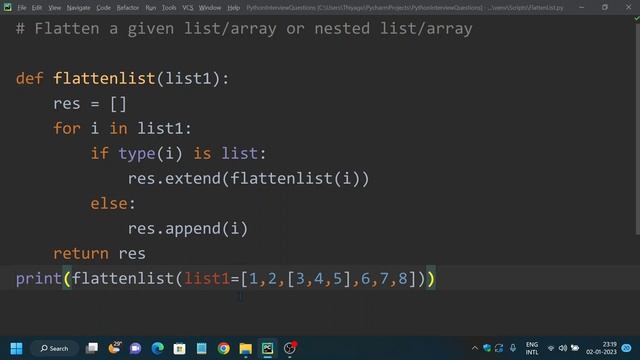
Task: Click the sync tray icon
Action: point(499,348)
